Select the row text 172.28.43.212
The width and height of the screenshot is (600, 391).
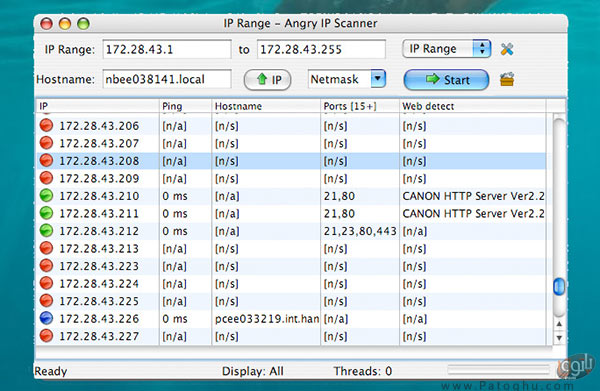[x=99, y=231]
